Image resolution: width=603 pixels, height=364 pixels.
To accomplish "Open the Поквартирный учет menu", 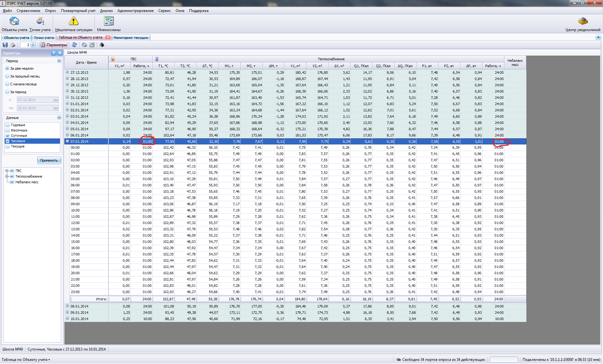I will (x=78, y=11).
